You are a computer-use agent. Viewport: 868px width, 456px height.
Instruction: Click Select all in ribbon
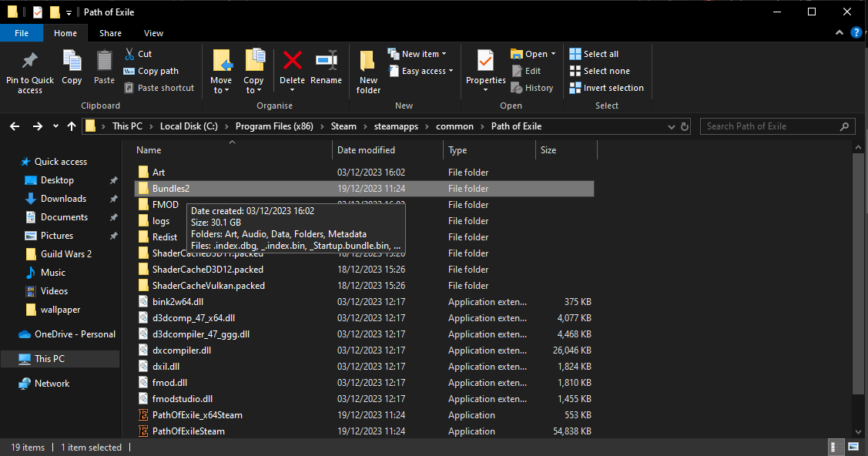pyautogui.click(x=594, y=54)
